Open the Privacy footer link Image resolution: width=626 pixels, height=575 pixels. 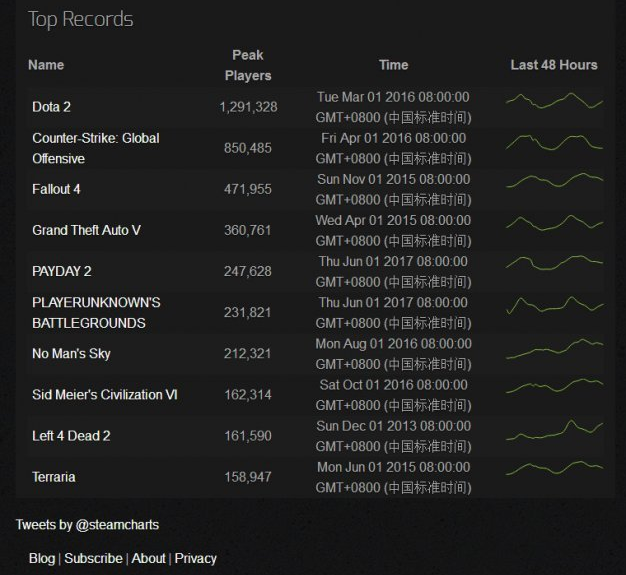pyautogui.click(x=196, y=558)
